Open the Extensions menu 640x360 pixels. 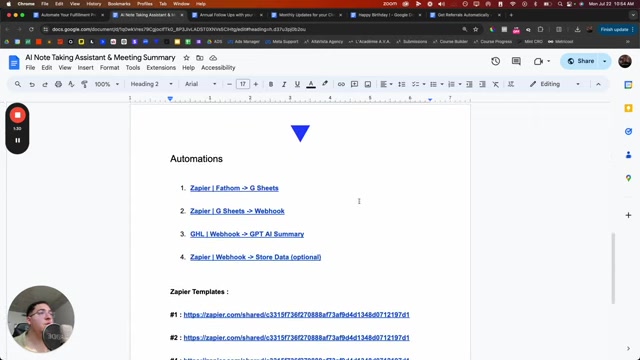click(x=161, y=68)
